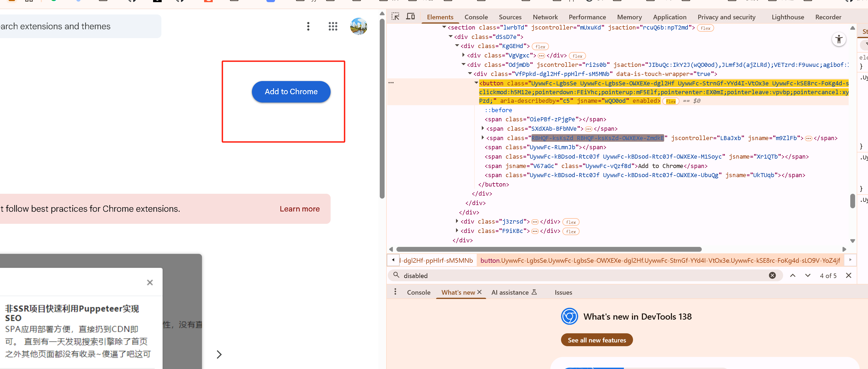Viewport: 868px width, 369px height.
Task: Expand the VgVgxc div node
Action: tap(463, 55)
